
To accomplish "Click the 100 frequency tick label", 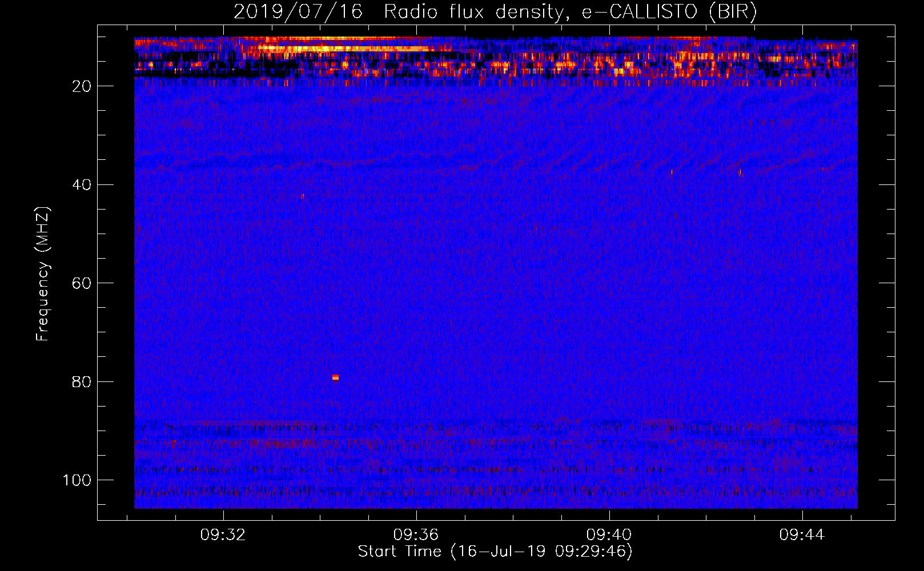I will coord(77,480).
